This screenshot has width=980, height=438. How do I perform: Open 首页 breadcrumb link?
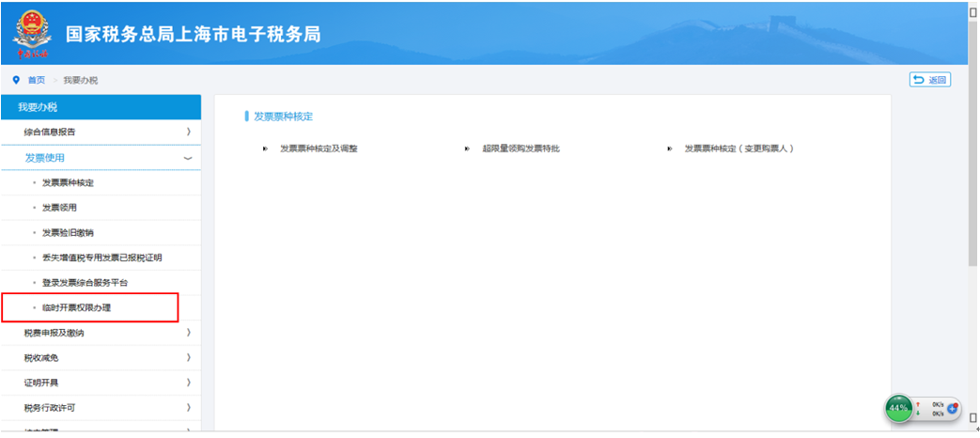pos(37,80)
